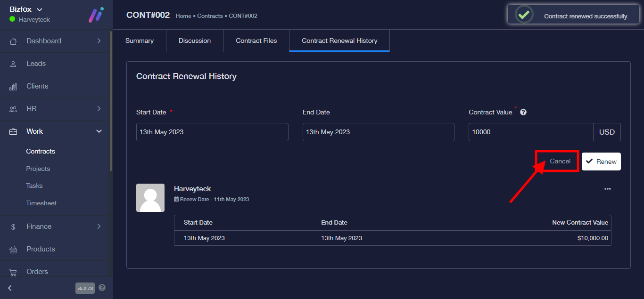Collapse the Work menu section
Image resolution: width=644 pixels, height=299 pixels.
point(99,131)
